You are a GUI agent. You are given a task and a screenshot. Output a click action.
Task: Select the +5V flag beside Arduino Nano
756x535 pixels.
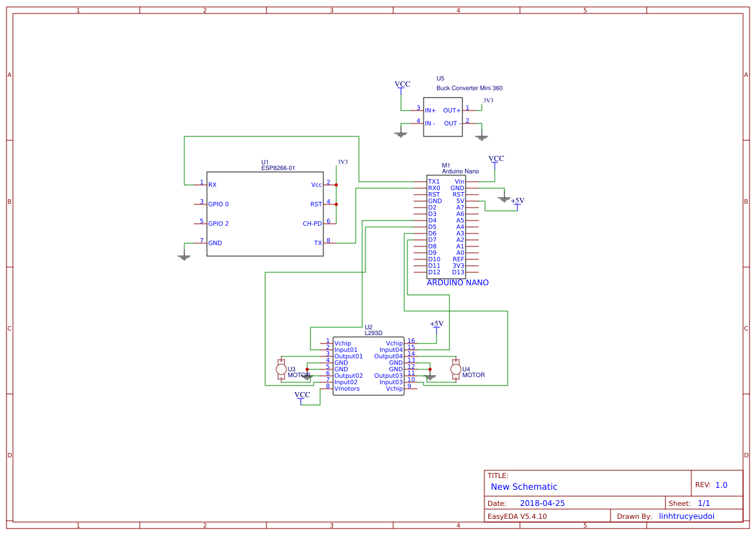(x=517, y=202)
